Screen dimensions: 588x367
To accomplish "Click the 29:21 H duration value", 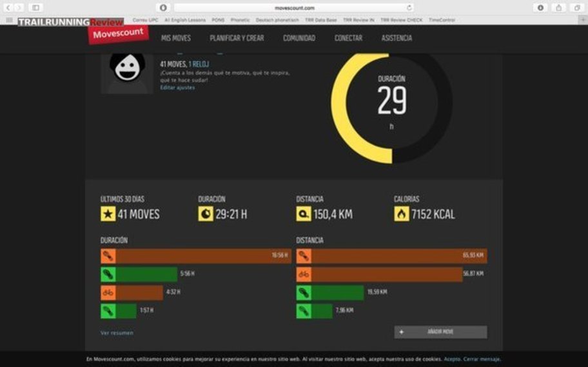I will [231, 214].
